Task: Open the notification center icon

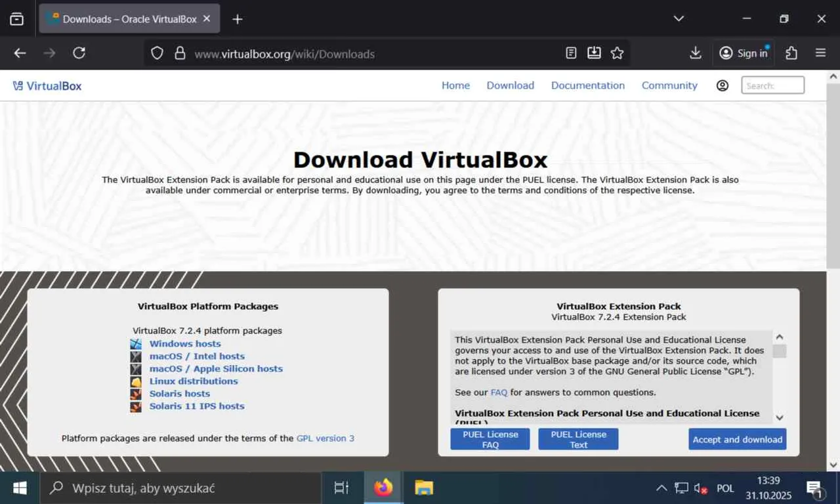Action: [814, 488]
